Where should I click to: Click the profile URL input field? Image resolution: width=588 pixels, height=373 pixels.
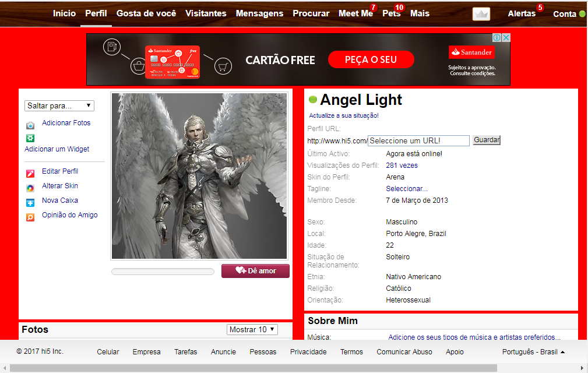coord(418,140)
